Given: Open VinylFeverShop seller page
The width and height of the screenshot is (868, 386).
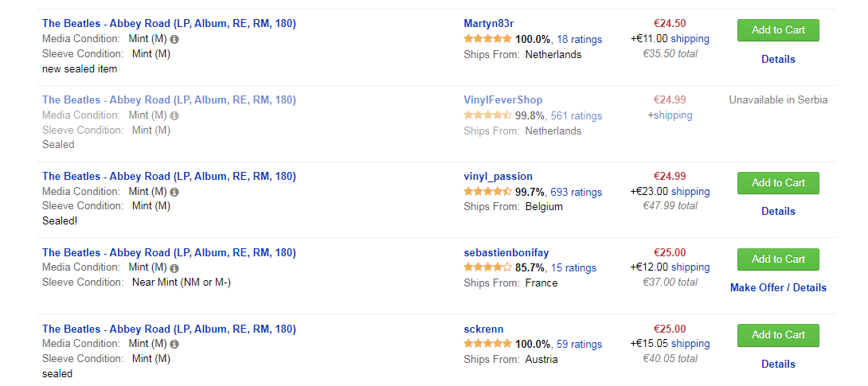Looking at the screenshot, I should click(503, 100).
